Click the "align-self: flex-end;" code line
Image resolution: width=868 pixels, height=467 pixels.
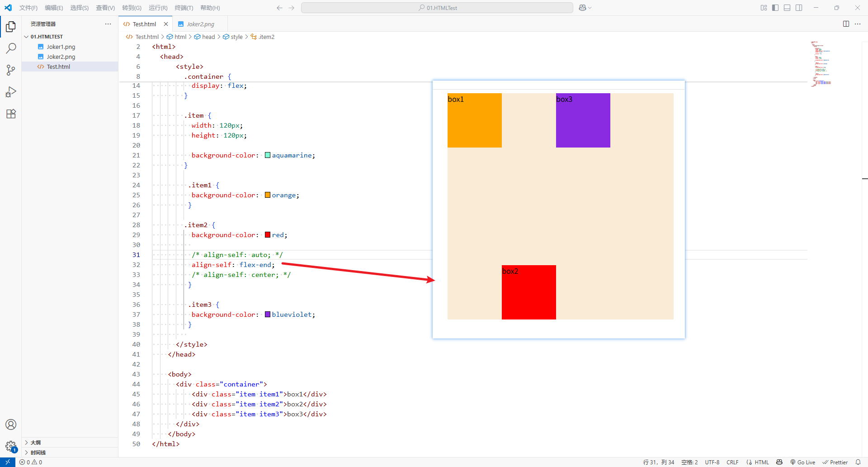[233, 265]
